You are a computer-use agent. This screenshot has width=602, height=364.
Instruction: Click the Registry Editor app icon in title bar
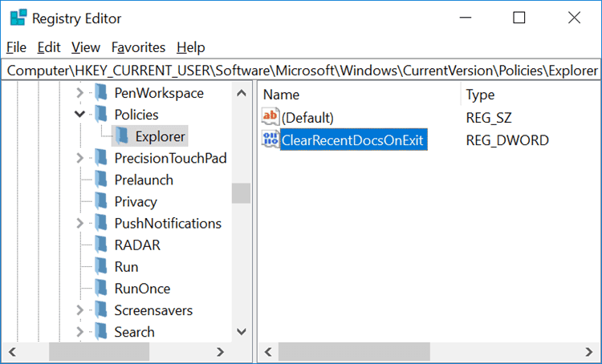click(x=17, y=18)
